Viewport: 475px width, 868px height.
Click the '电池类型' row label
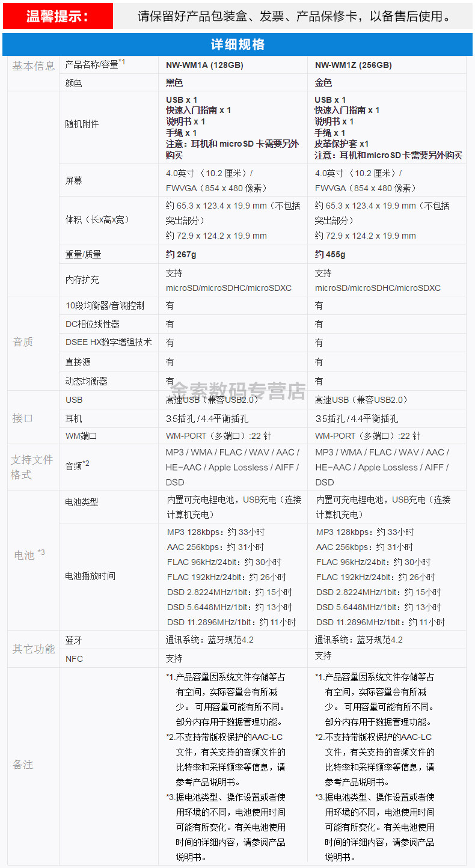82,502
